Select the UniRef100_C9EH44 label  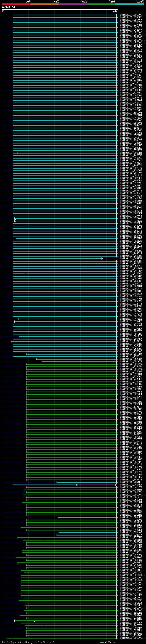pos(131,60)
